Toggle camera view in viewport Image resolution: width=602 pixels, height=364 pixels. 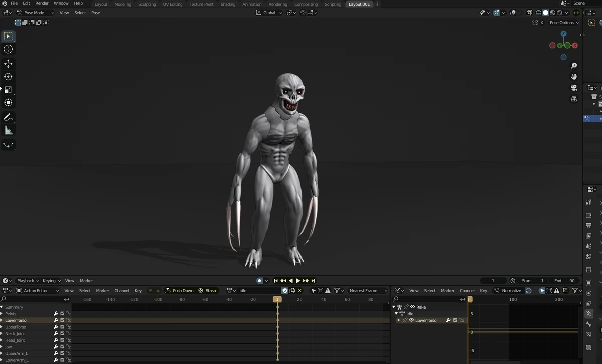click(x=574, y=88)
